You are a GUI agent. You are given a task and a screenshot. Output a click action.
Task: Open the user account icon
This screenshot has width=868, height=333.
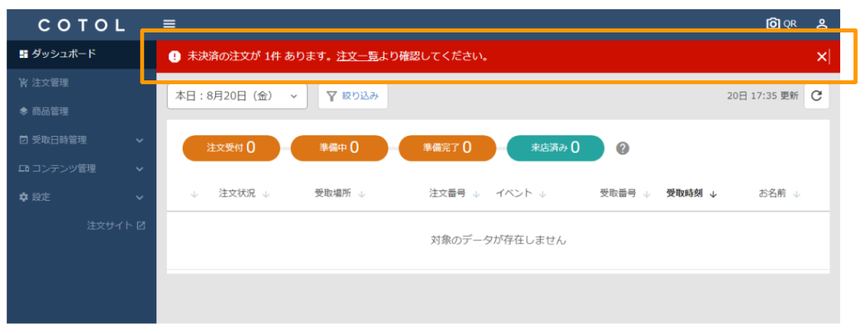pyautogui.click(x=822, y=24)
